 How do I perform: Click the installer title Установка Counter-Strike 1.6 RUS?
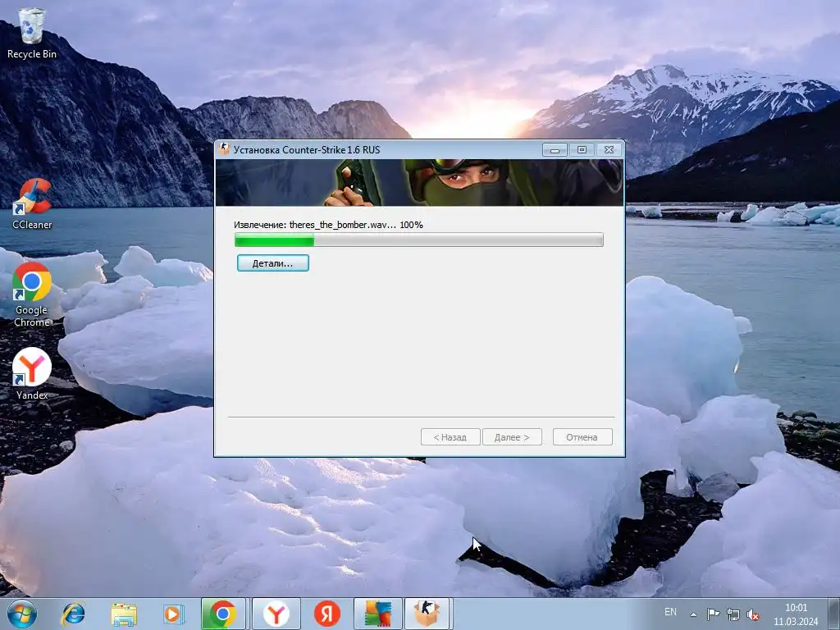coord(307,149)
